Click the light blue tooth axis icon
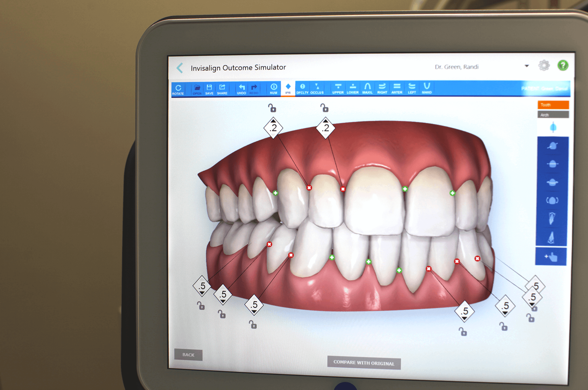 [x=553, y=127]
